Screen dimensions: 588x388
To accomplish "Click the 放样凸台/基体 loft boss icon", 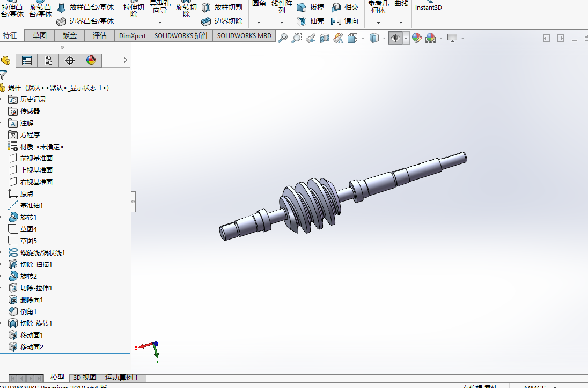I will [x=62, y=7].
